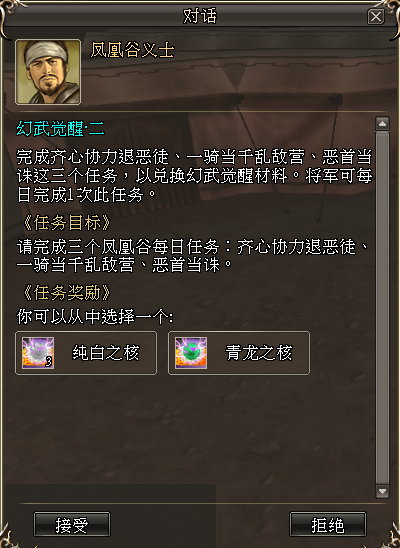Click the 凤凰谷义士 NPC name
This screenshot has width=400, height=548.
[132, 50]
